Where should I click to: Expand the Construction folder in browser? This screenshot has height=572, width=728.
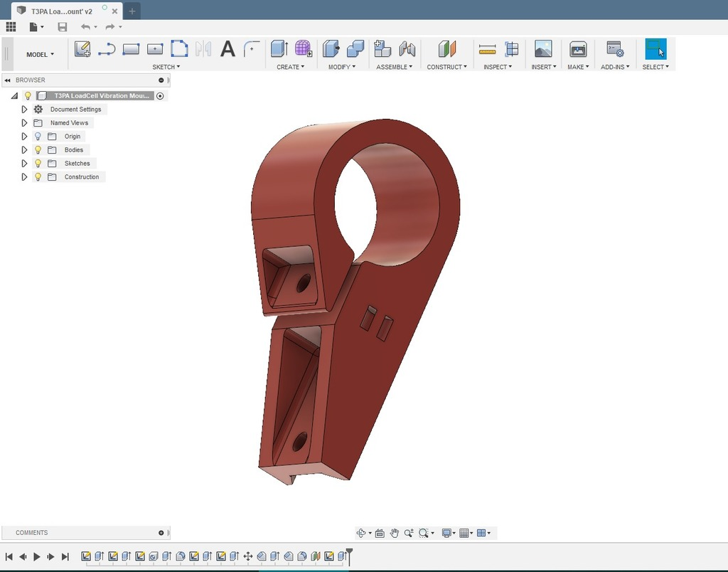click(x=24, y=177)
